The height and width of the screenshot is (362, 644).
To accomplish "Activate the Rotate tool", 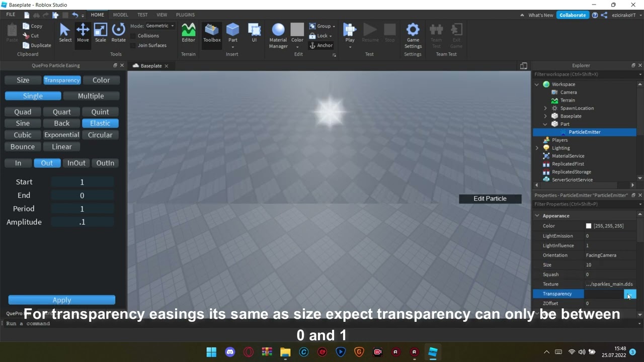I will (118, 33).
